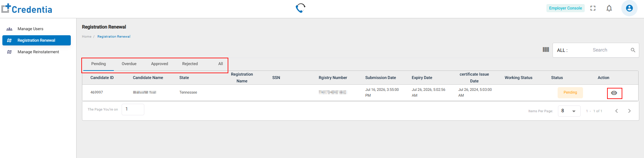The image size is (644, 158).
Task: Click the search magnifier icon
Action: (633, 50)
